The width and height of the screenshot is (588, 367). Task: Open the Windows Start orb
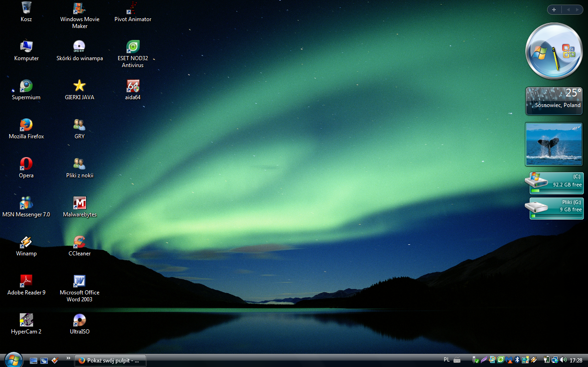pos(13,360)
